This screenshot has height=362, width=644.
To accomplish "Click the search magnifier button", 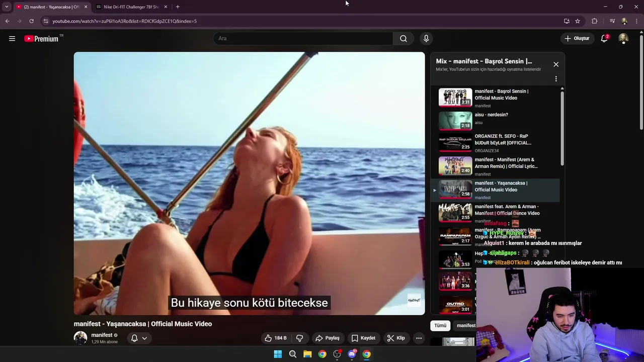I will (404, 38).
